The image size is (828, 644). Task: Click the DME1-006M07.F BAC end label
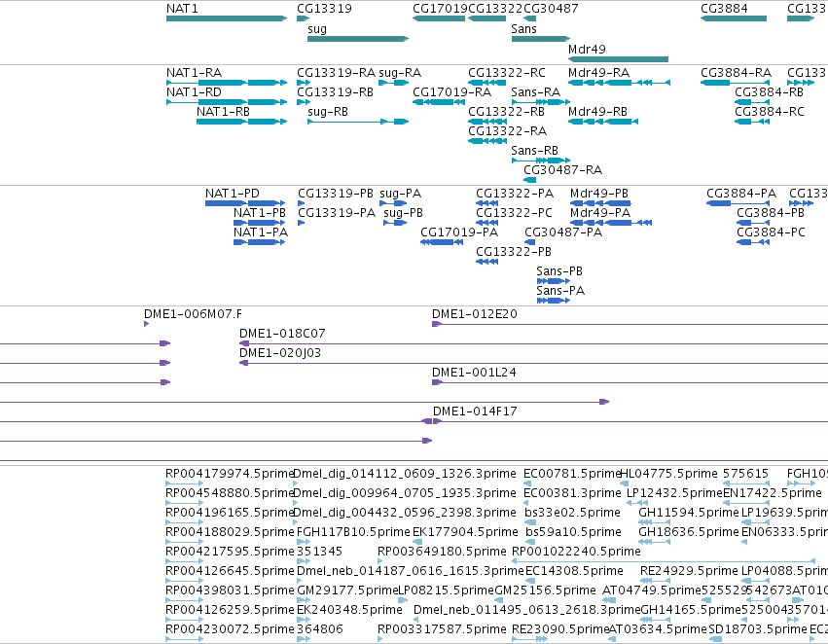point(193,314)
